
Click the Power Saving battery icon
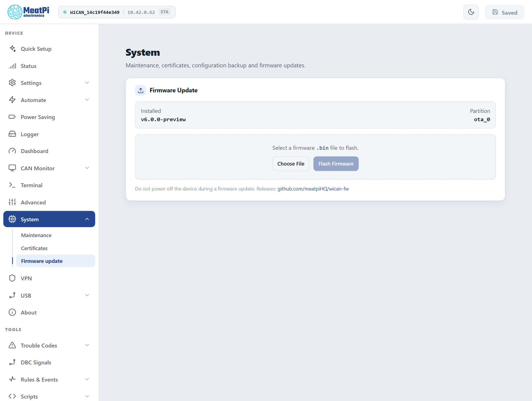12,117
